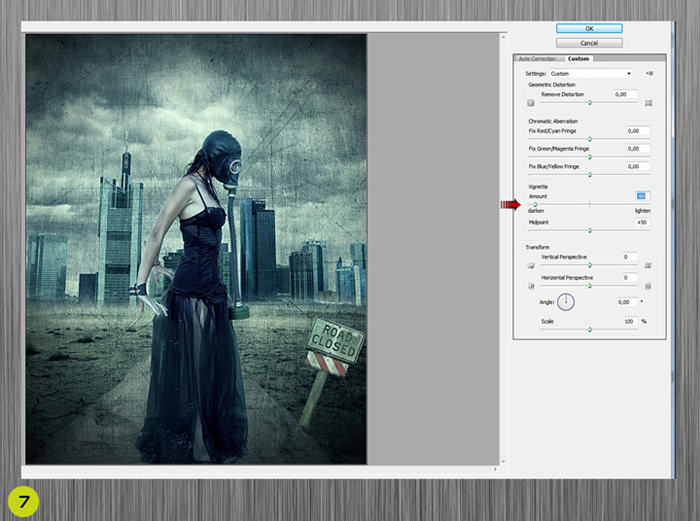
Task: Click the Remove Distortion slider handle
Action: (589, 102)
